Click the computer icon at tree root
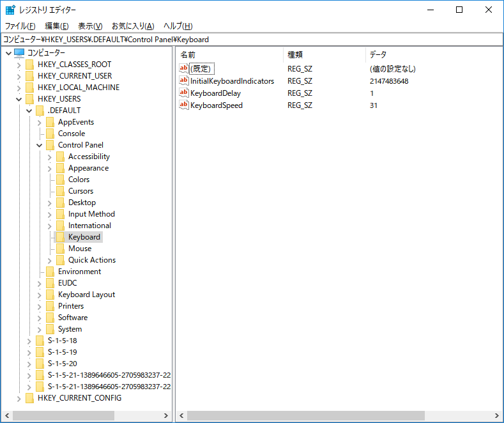This screenshot has height=423, width=504. tap(19, 52)
